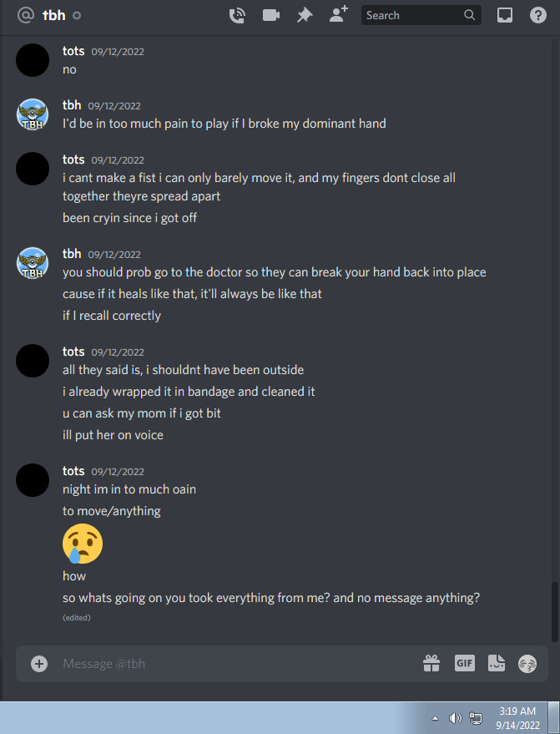560x734 pixels.
Task: Open the emoji picker
Action: [x=527, y=664]
